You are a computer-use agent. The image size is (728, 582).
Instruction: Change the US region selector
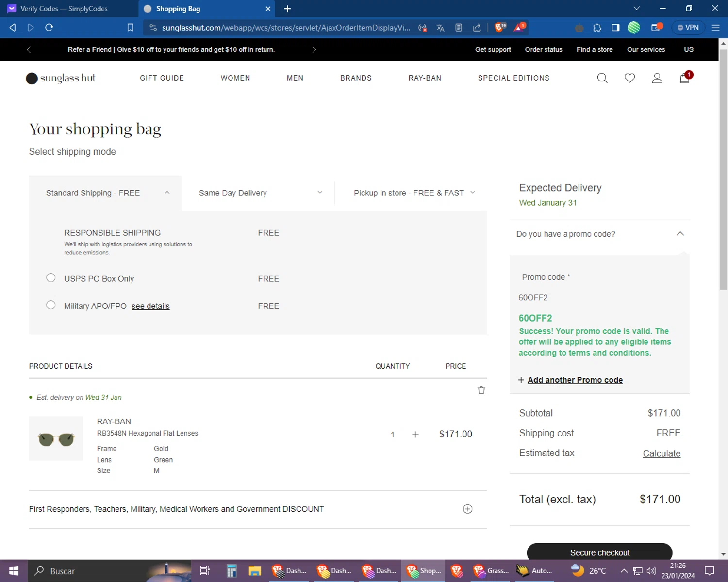(689, 49)
